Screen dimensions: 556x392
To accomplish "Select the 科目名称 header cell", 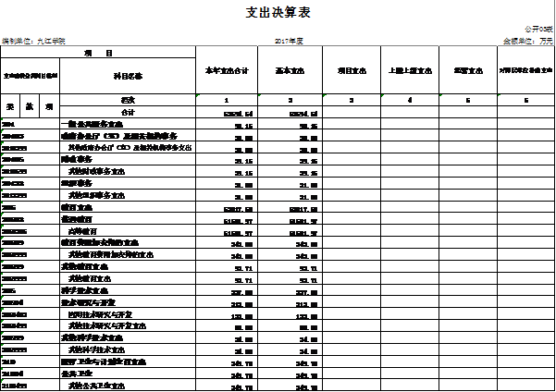I will coord(128,76).
